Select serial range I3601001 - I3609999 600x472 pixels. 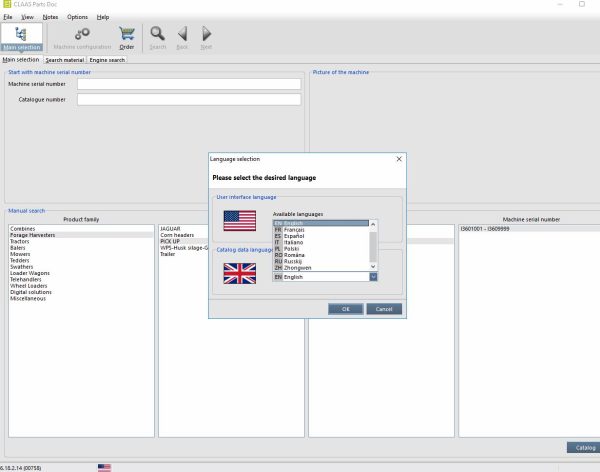[530, 229]
